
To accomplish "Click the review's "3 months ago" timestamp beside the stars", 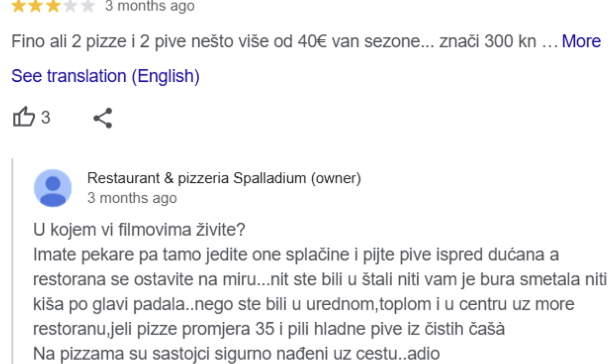I will (150, 6).
